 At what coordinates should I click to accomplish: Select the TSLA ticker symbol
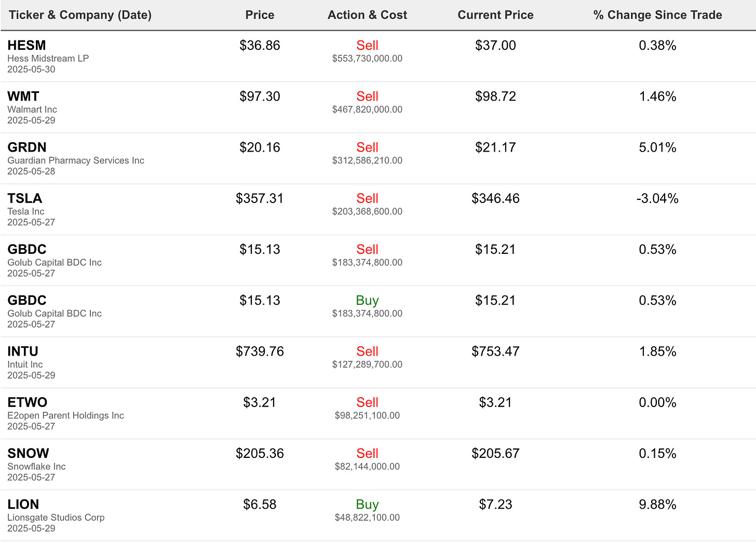point(25,198)
